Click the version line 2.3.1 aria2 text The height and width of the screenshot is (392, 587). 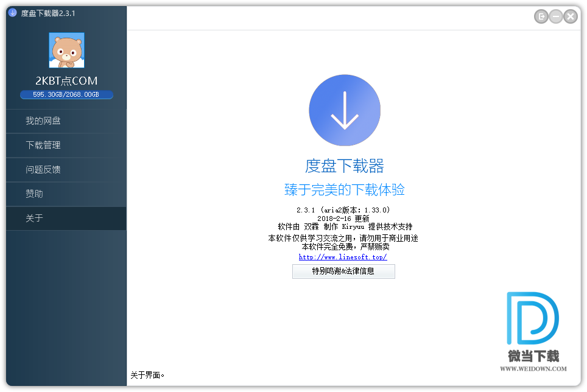(343, 210)
